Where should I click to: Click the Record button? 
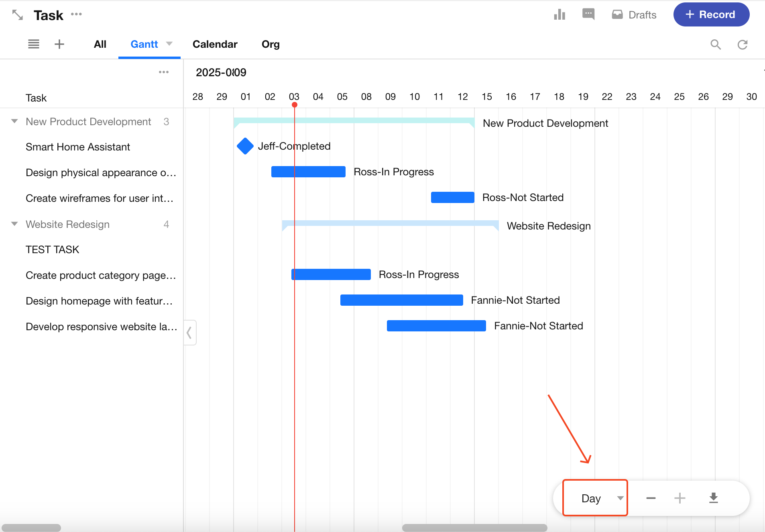coord(711,15)
